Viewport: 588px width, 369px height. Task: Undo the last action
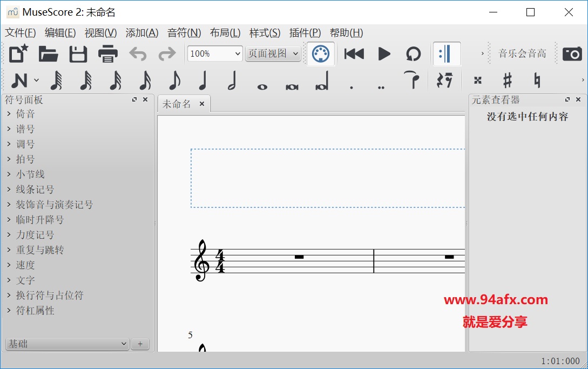tap(138, 53)
